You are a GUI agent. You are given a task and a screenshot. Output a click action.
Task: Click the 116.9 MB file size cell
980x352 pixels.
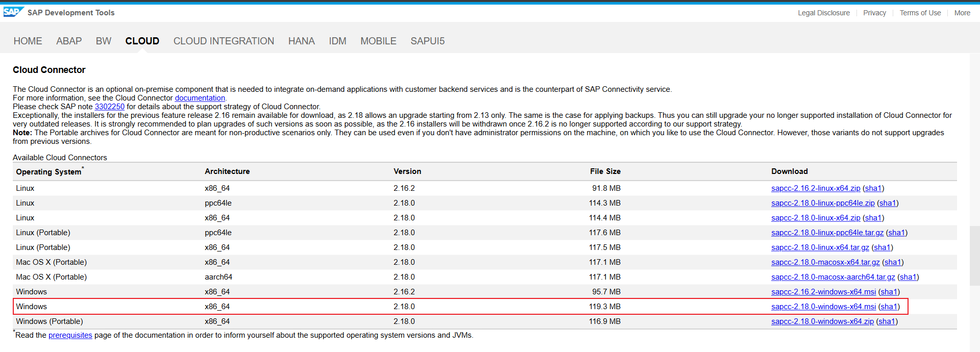click(x=605, y=321)
